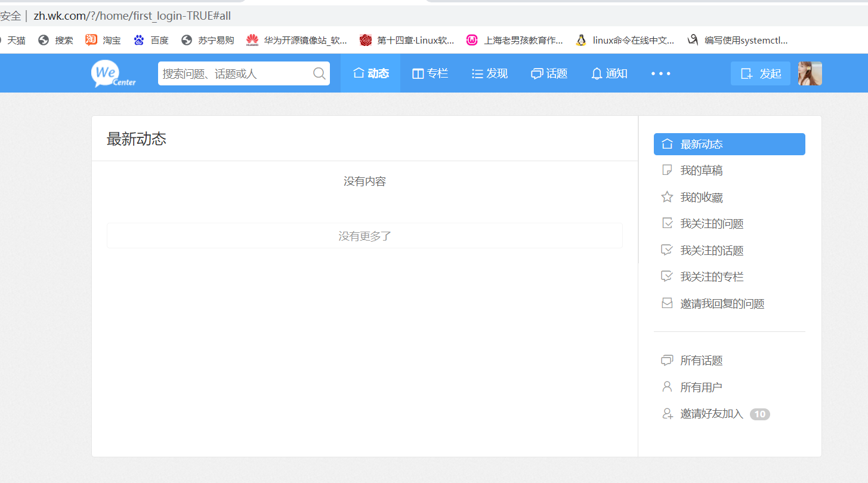Viewport: 868px width, 483px height.
Task: Open the three-dots more menu
Action: [661, 73]
